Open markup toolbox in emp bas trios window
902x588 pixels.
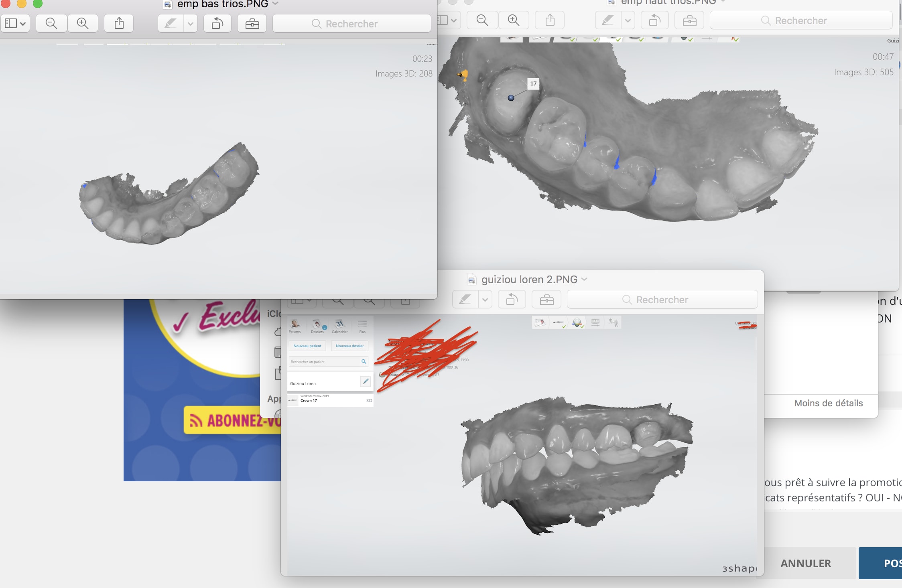point(252,23)
